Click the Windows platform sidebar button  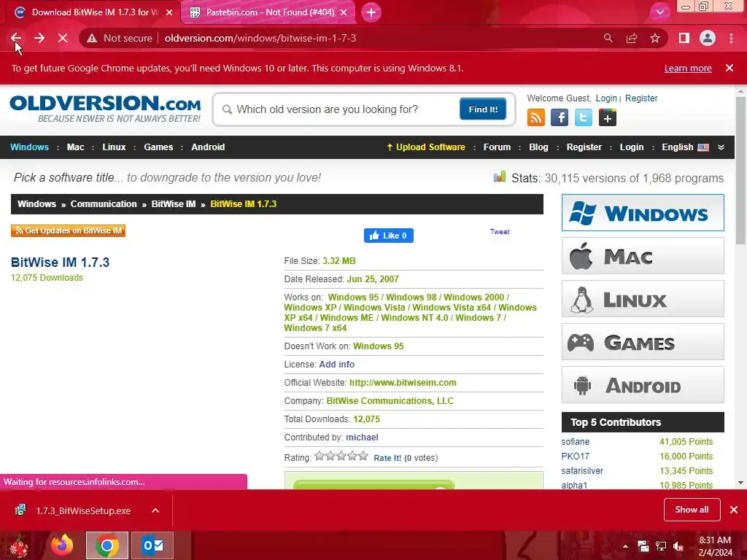coord(643,212)
